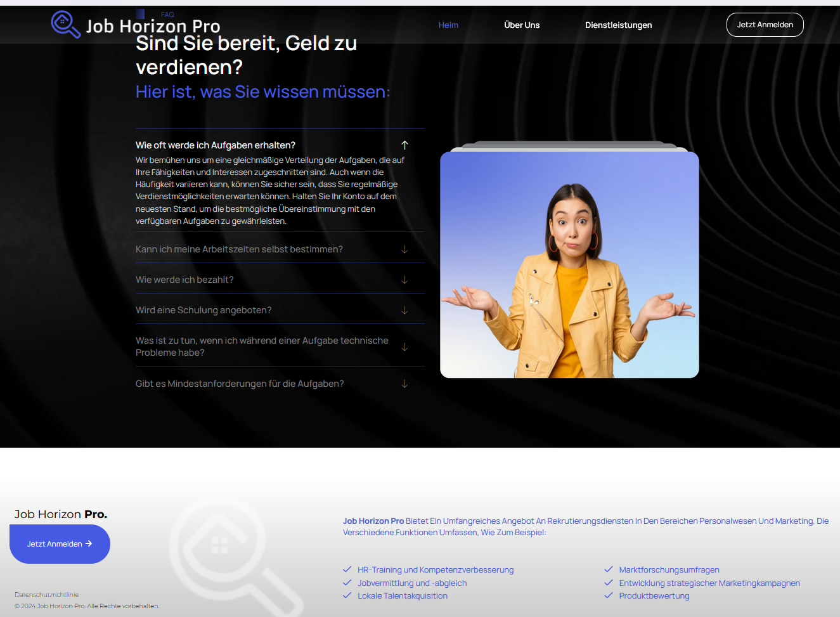
Task: Click down arrow beside Schulung question
Action: [x=404, y=310]
